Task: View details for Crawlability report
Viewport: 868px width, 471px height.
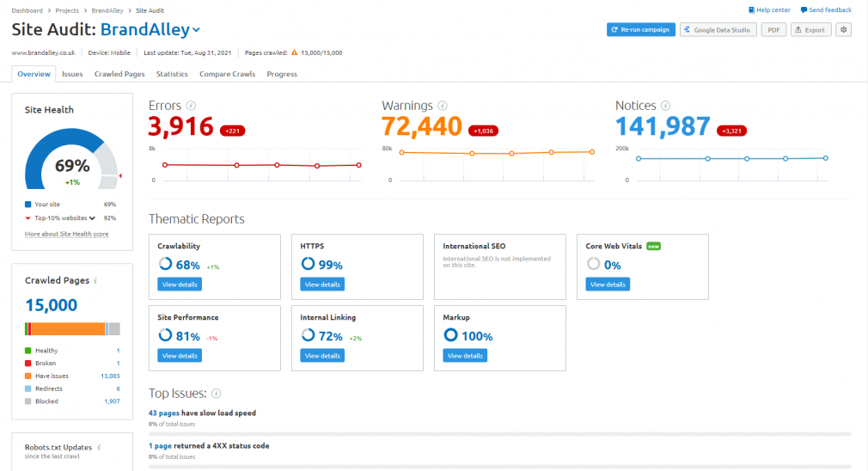Action: click(x=180, y=284)
